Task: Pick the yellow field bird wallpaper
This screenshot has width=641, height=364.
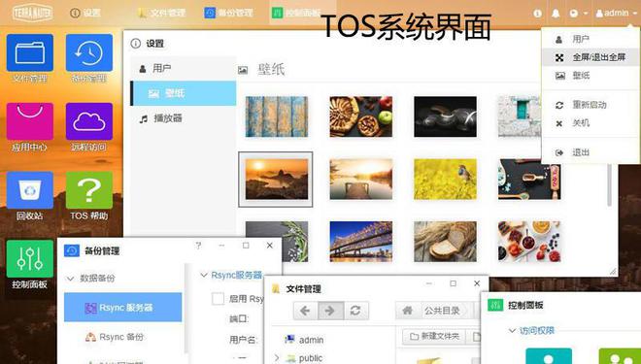Action: click(445, 179)
